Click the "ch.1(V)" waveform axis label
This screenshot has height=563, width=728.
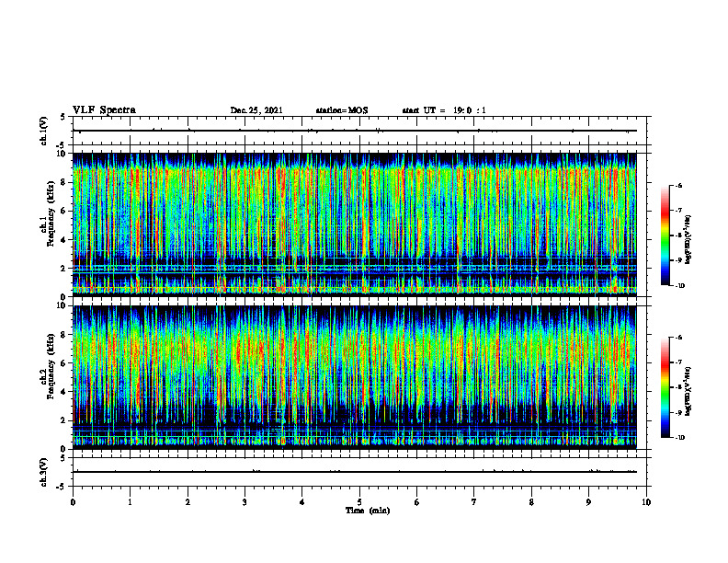click(43, 131)
